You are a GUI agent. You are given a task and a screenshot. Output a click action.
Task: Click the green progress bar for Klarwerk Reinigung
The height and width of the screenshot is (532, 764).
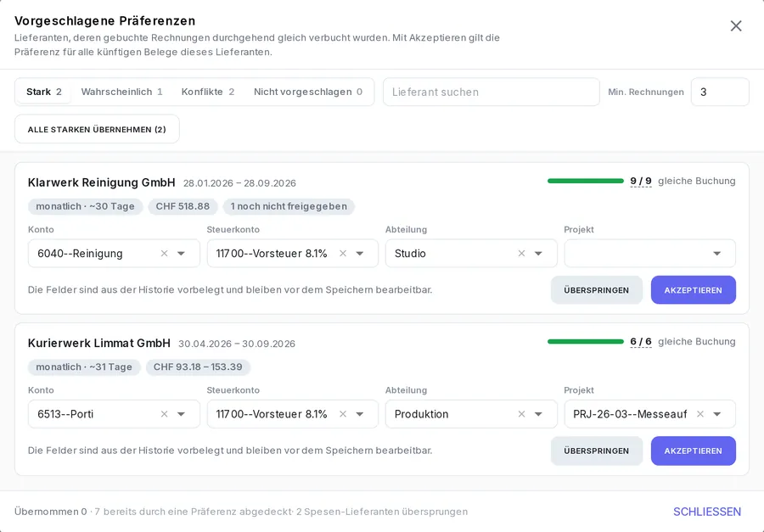pyautogui.click(x=585, y=181)
